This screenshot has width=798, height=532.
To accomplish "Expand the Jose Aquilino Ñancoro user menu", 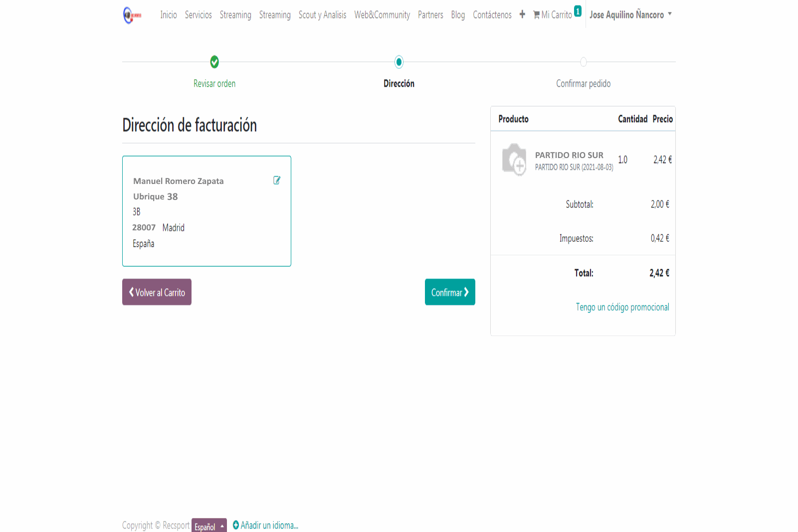I will (x=630, y=15).
